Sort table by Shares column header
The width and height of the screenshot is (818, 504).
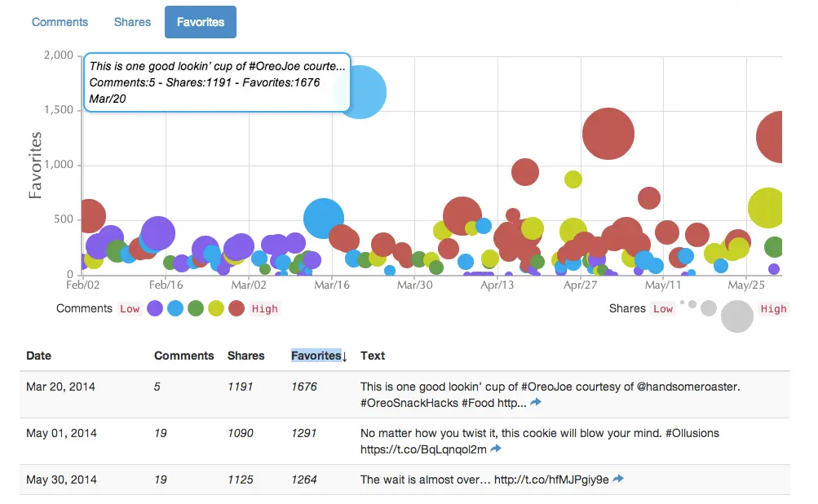click(245, 356)
